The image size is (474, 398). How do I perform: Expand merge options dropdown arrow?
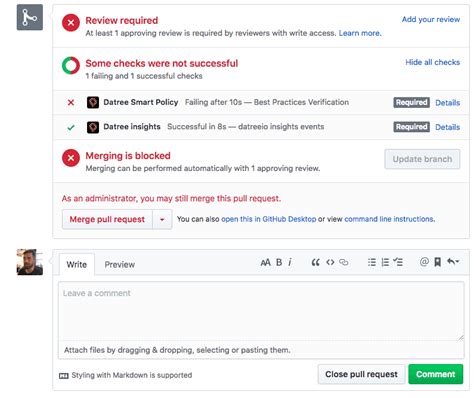click(x=162, y=219)
